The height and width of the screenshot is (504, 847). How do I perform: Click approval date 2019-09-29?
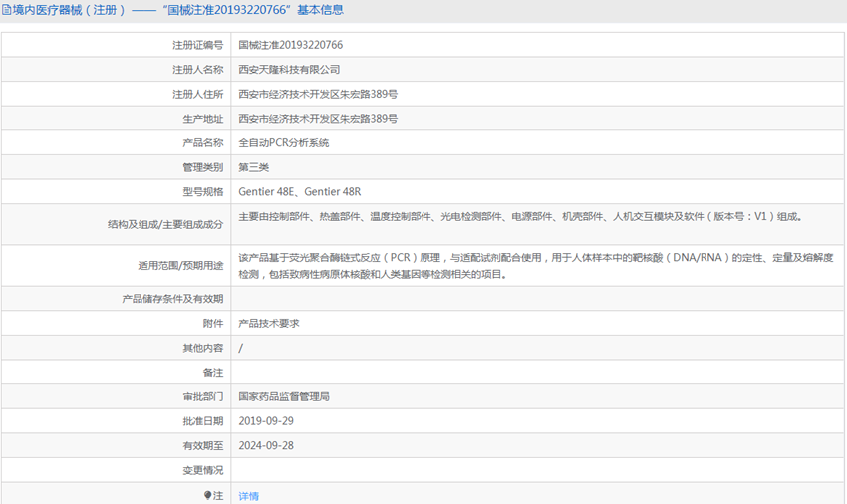click(x=266, y=420)
